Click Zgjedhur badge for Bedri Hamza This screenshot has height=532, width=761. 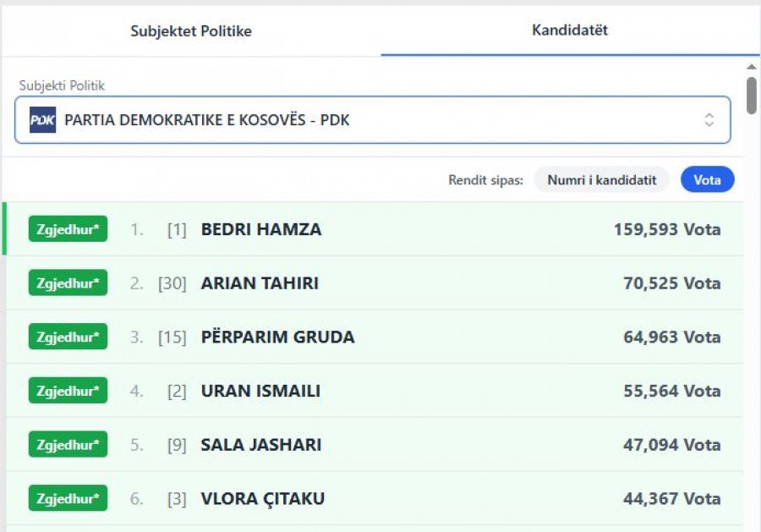click(68, 229)
